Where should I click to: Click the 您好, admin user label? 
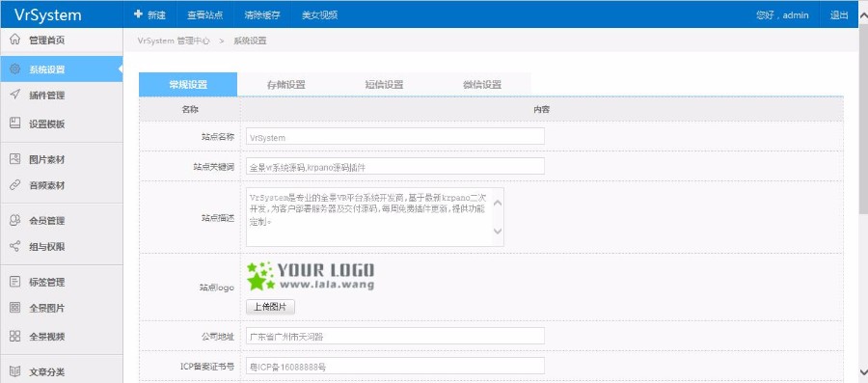[x=782, y=14]
